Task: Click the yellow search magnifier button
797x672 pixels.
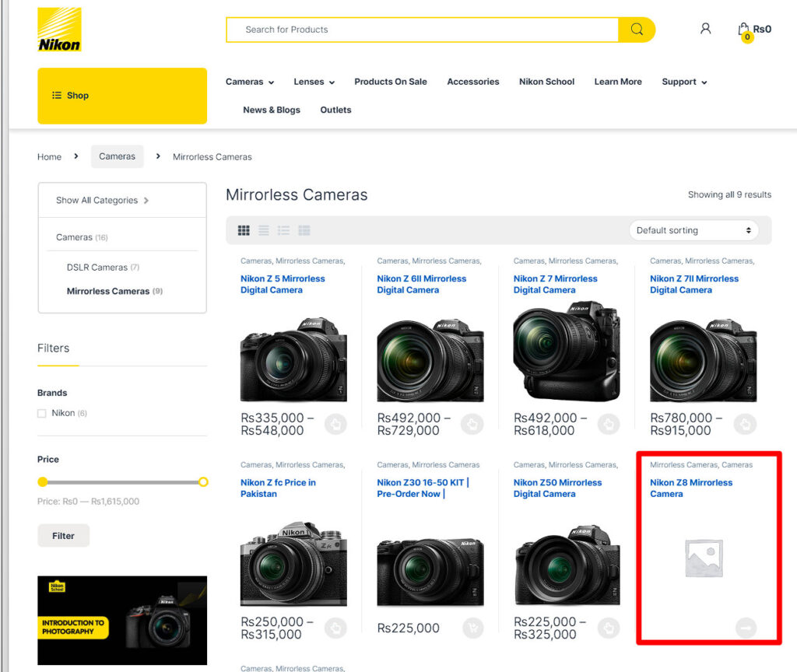Action: click(x=637, y=30)
